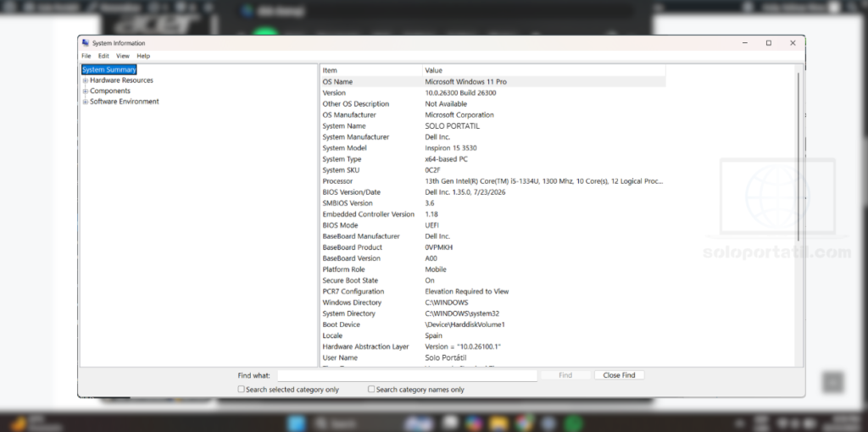Select the OS Manufacturer row
The width and height of the screenshot is (868, 432).
click(492, 115)
